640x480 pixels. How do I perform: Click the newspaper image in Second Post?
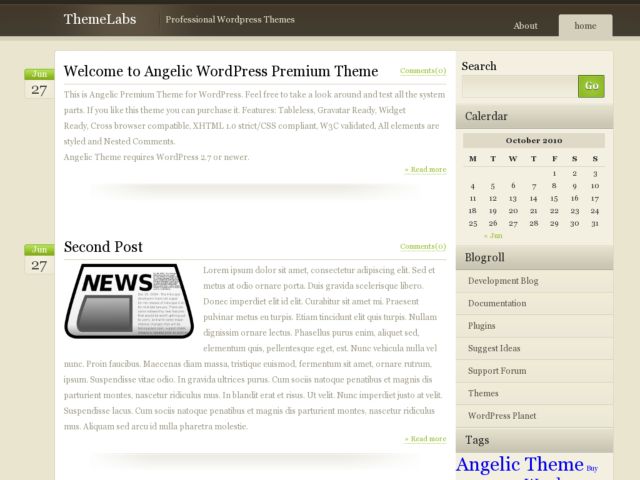click(x=128, y=301)
